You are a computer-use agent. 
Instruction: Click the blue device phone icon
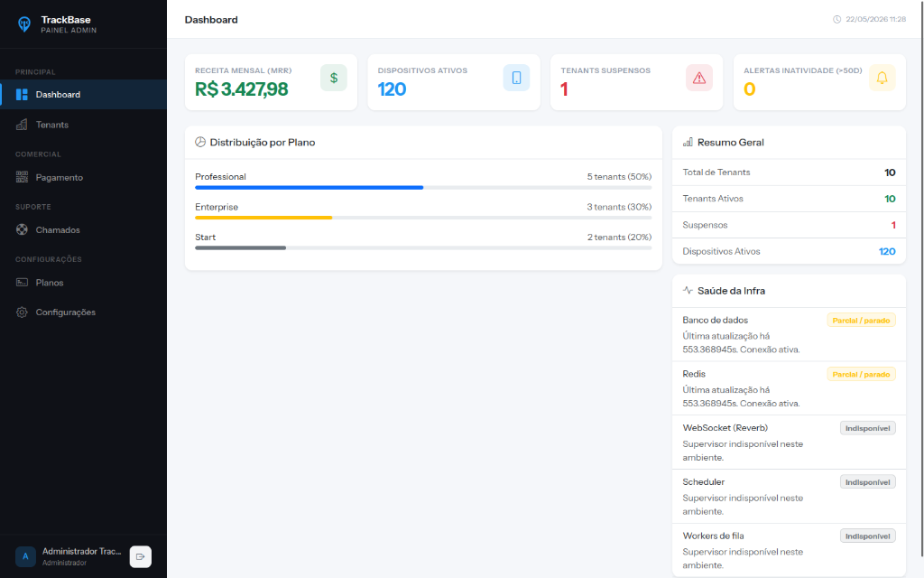click(x=516, y=78)
